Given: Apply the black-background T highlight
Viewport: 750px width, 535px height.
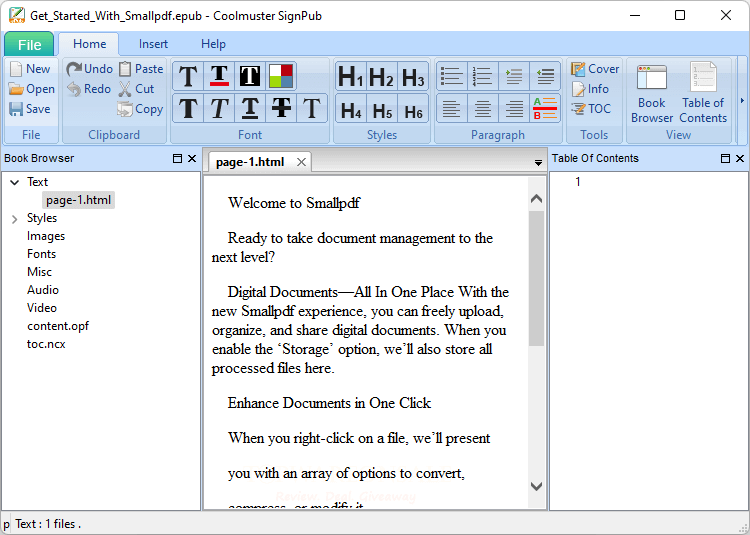Looking at the screenshot, I should click(250, 76).
